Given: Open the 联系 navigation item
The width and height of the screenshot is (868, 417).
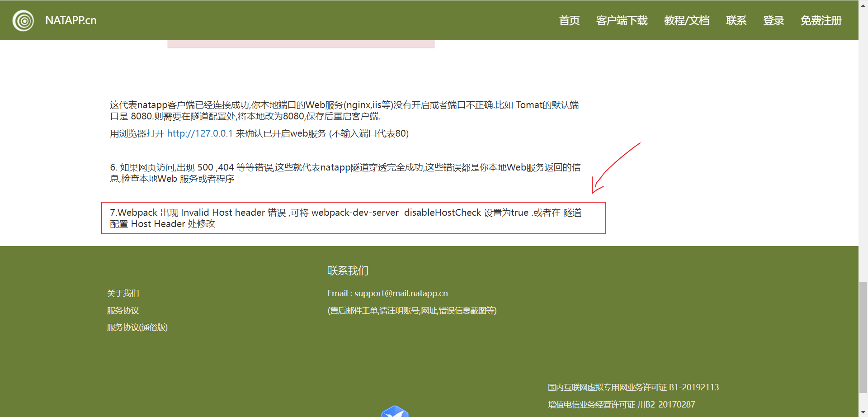Looking at the screenshot, I should coord(736,20).
